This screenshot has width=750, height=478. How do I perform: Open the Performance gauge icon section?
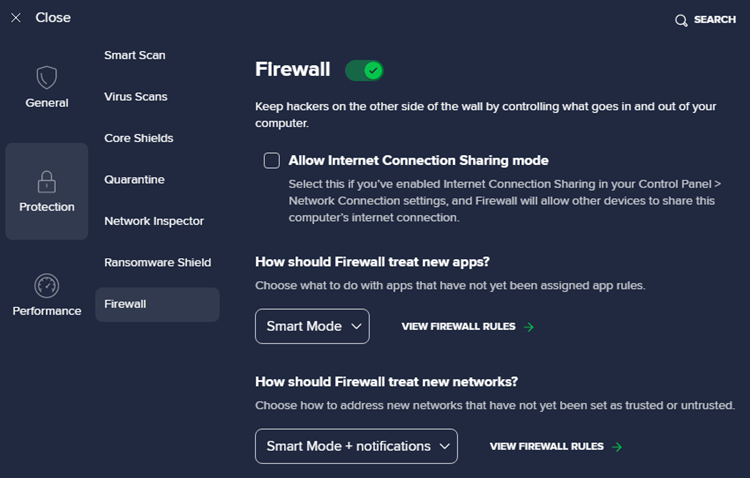[47, 286]
